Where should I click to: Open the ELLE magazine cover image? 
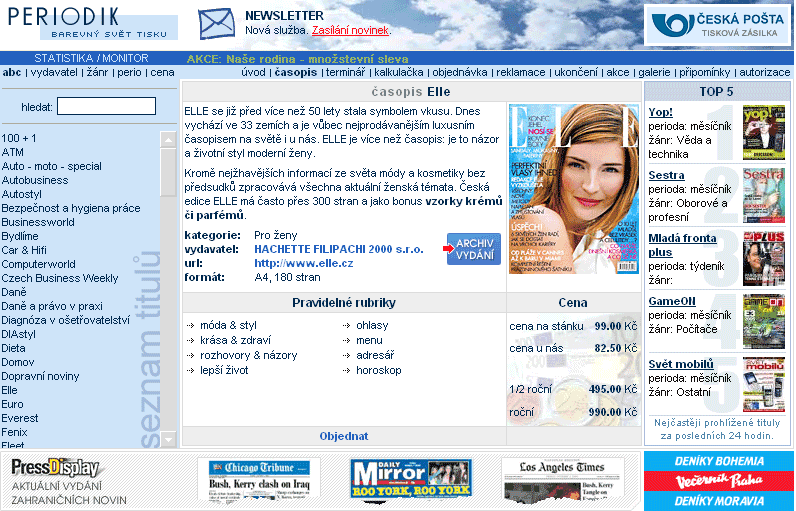573,189
